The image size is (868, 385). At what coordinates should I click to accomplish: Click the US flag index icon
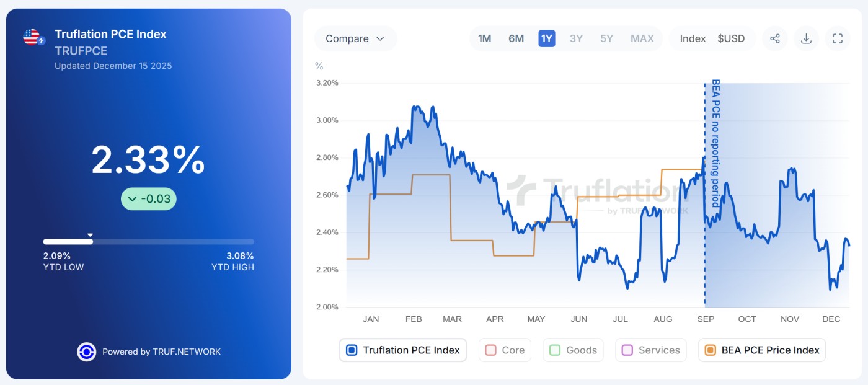(x=33, y=38)
